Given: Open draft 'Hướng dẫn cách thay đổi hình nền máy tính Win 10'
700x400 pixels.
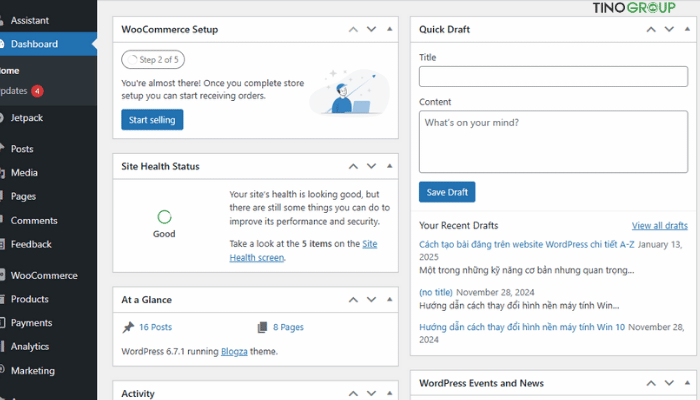Looking at the screenshot, I should tap(522, 327).
